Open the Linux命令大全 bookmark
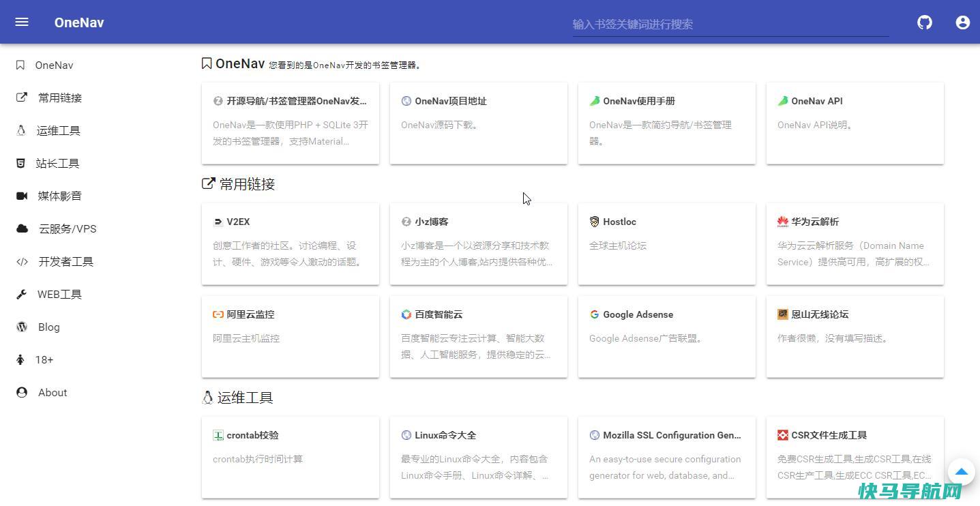 point(479,458)
